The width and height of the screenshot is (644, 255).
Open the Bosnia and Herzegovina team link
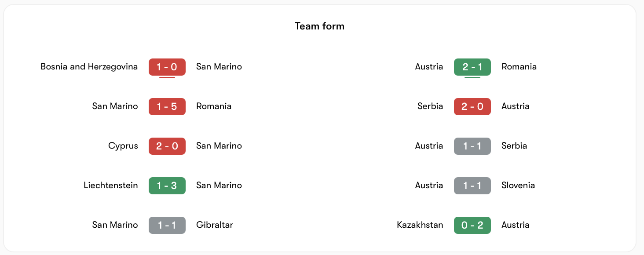[x=89, y=67]
